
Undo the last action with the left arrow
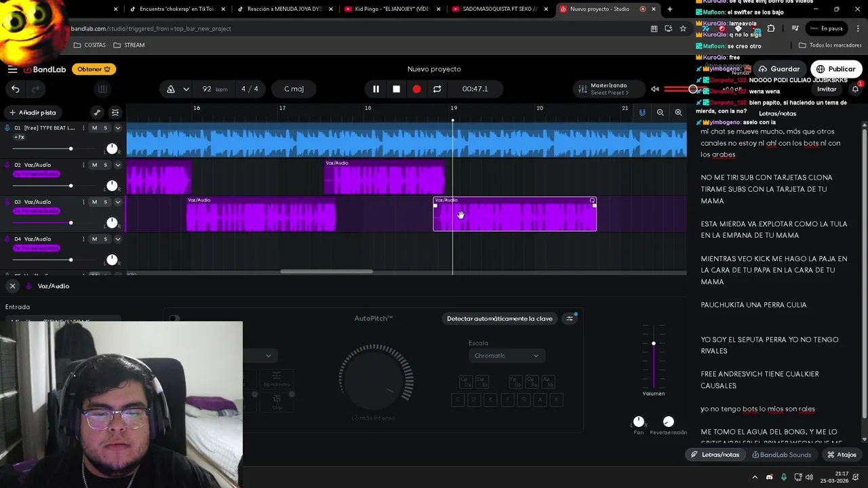[15, 89]
